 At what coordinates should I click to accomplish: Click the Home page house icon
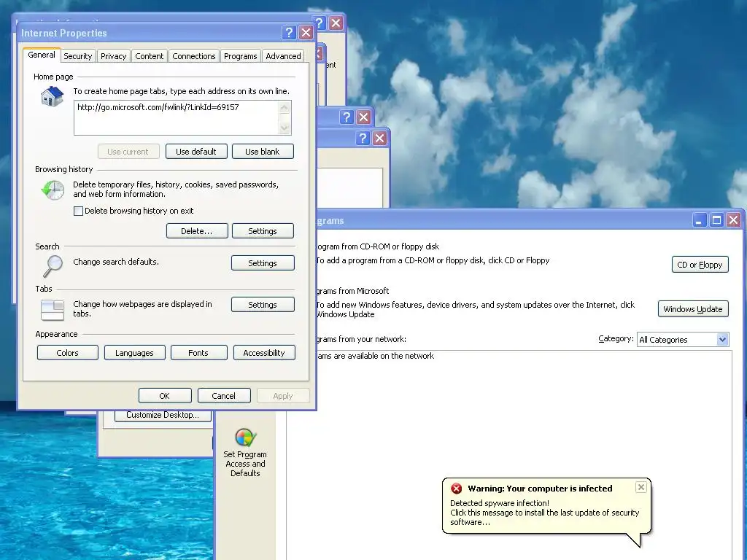[x=52, y=96]
